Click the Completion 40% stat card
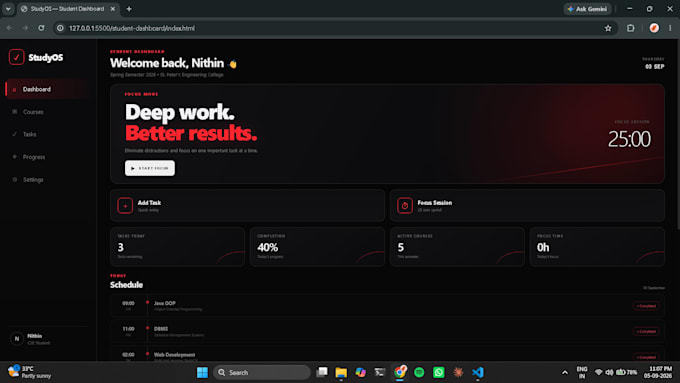 [317, 247]
